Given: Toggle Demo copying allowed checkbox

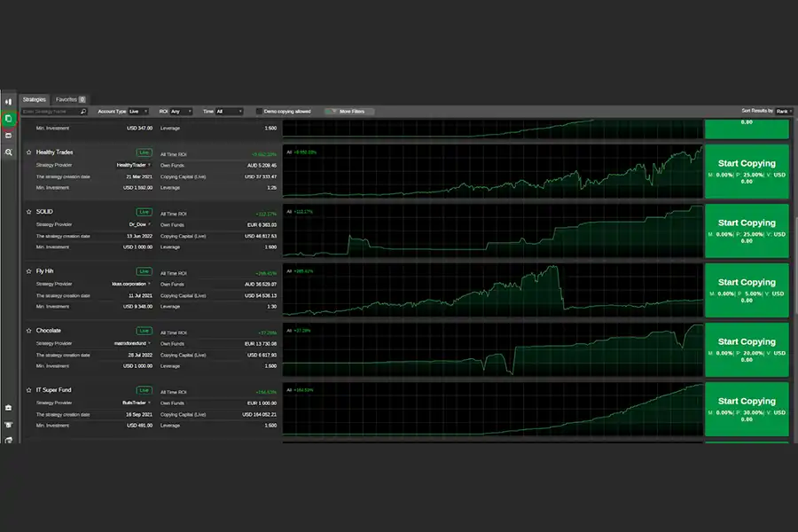Looking at the screenshot, I should point(259,112).
